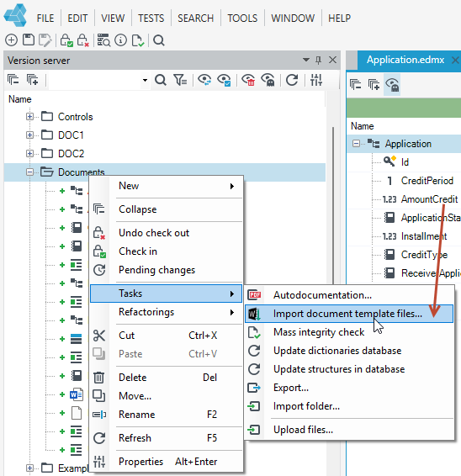Click Collapse in context menu
The width and height of the screenshot is (461, 476).
(x=166, y=209)
